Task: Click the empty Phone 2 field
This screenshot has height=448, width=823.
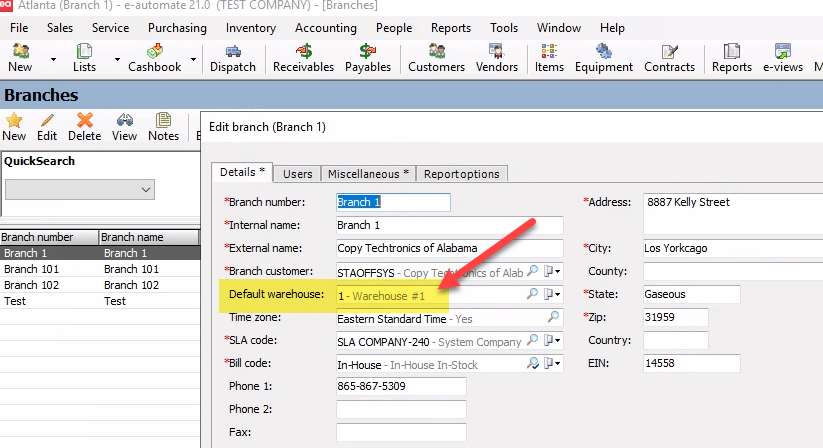Action: click(401, 409)
